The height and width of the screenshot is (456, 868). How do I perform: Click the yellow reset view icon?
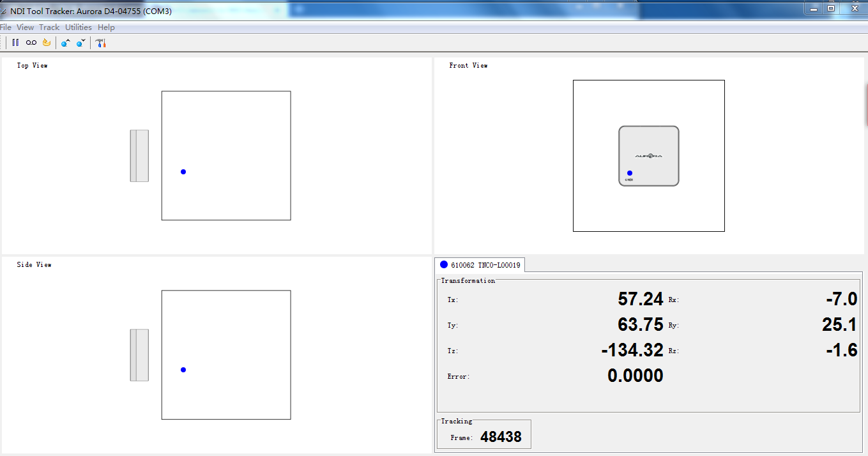pyautogui.click(x=45, y=42)
